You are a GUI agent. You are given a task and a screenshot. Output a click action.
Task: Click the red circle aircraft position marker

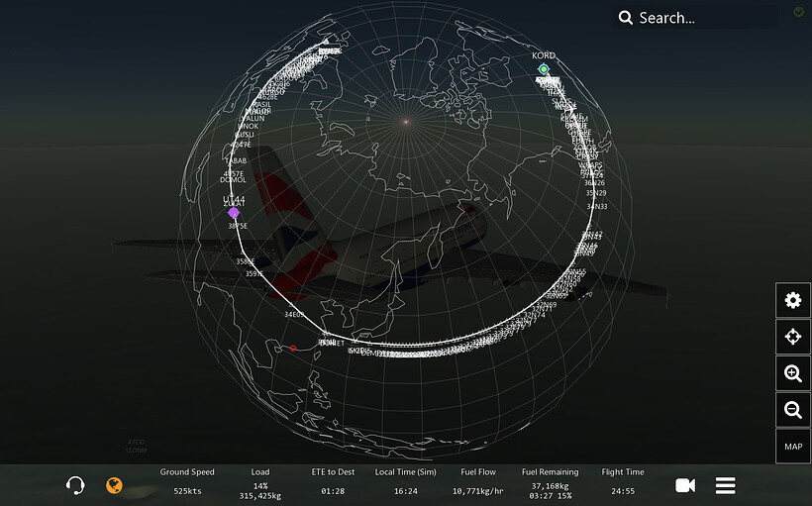point(293,349)
